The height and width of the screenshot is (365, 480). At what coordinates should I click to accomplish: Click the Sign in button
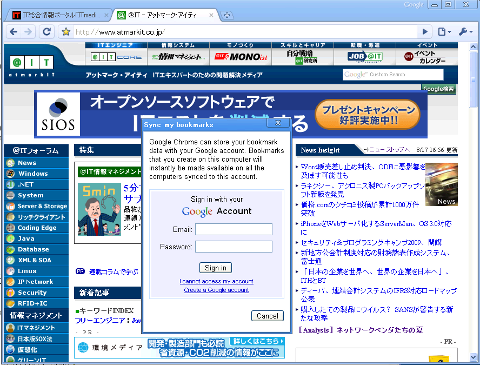pyautogui.click(x=215, y=268)
